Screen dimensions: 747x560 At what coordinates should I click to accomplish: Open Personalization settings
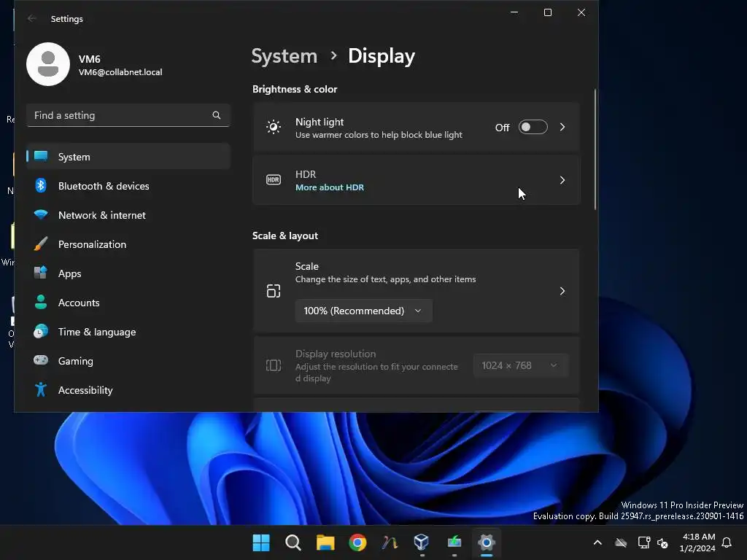tap(128, 244)
